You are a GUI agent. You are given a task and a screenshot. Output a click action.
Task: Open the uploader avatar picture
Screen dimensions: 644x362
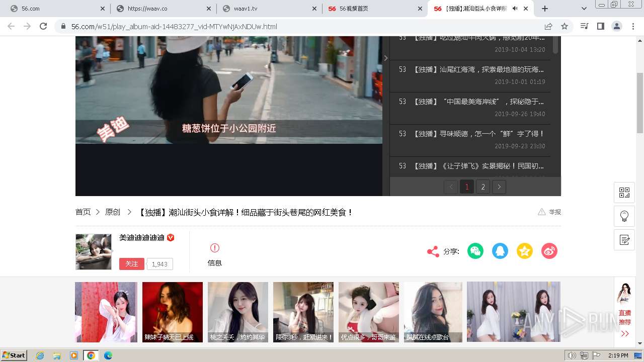pyautogui.click(x=94, y=252)
